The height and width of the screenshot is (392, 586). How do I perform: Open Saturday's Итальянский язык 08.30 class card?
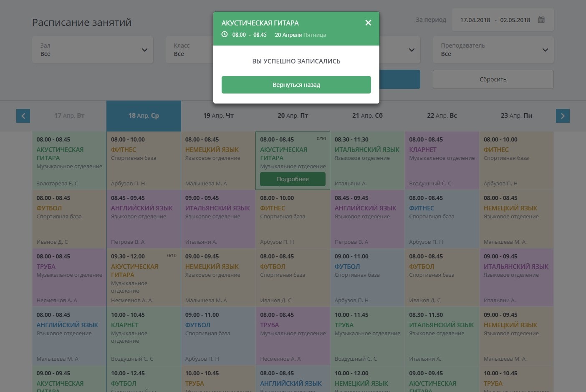click(367, 161)
